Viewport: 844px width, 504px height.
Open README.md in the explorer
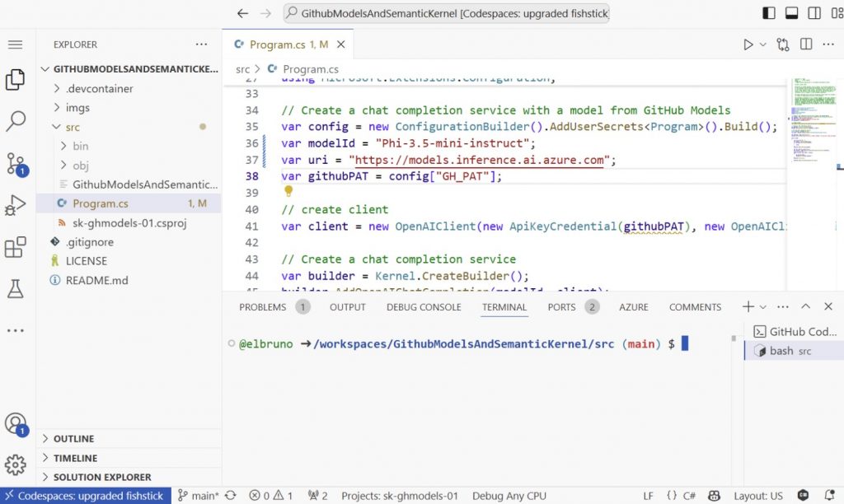pos(96,280)
